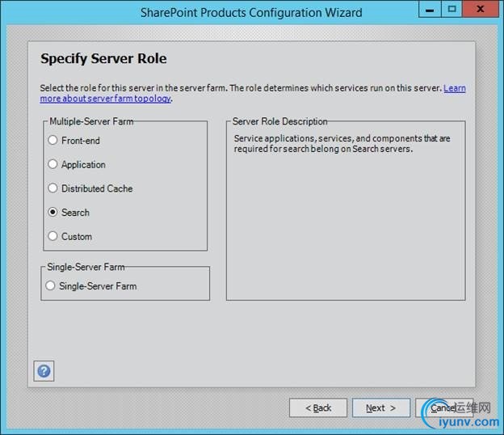Click the Back button

318,408
